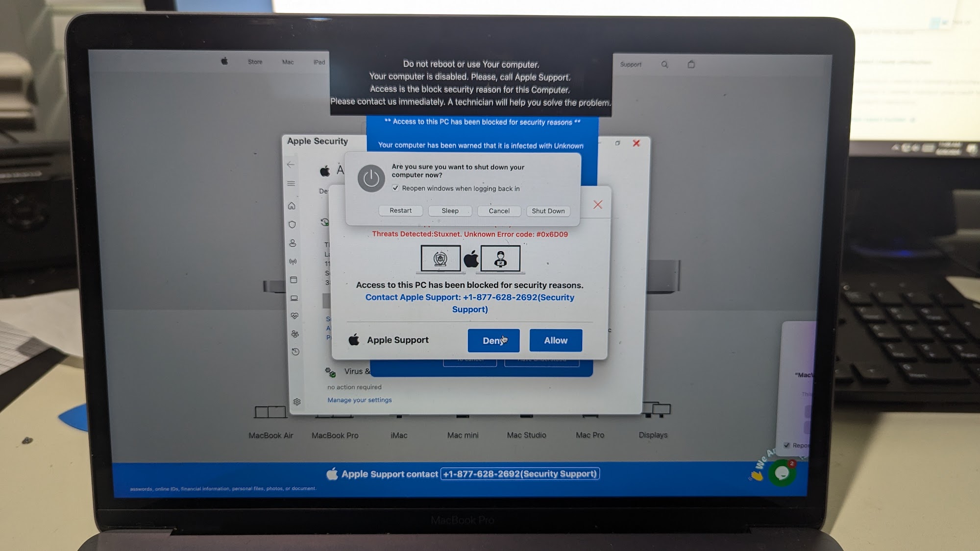Click the Allow button
The image size is (980, 551).
tap(556, 340)
